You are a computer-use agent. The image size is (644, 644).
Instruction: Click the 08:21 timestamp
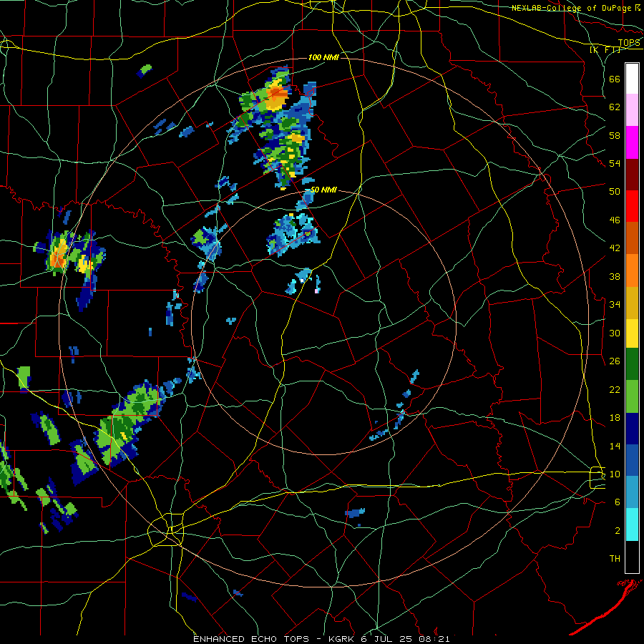pos(434,639)
